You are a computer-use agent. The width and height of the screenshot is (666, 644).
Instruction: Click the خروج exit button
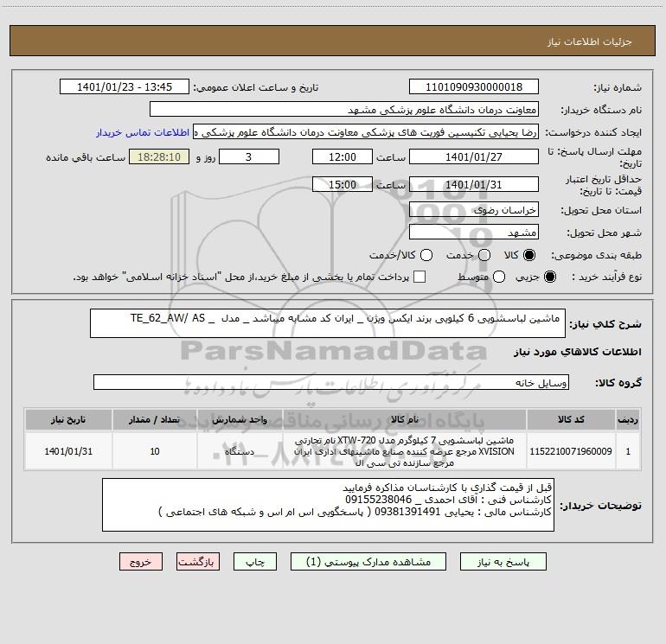pyautogui.click(x=141, y=562)
